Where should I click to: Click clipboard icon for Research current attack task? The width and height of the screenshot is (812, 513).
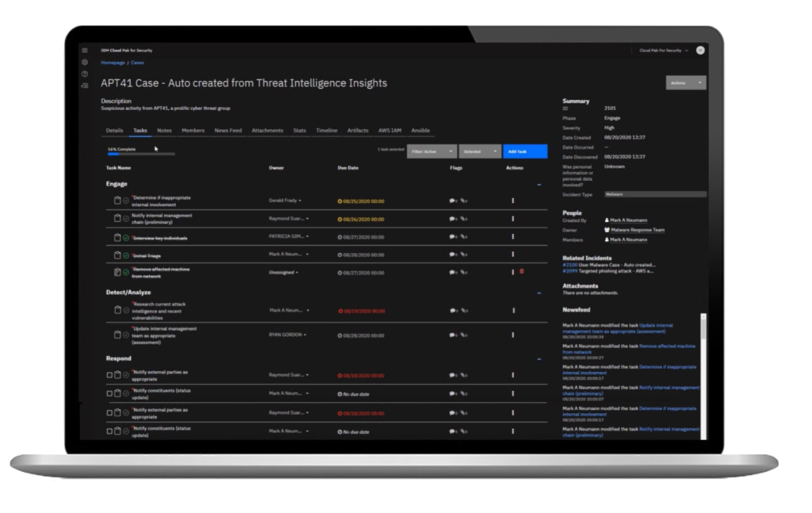[x=117, y=310]
